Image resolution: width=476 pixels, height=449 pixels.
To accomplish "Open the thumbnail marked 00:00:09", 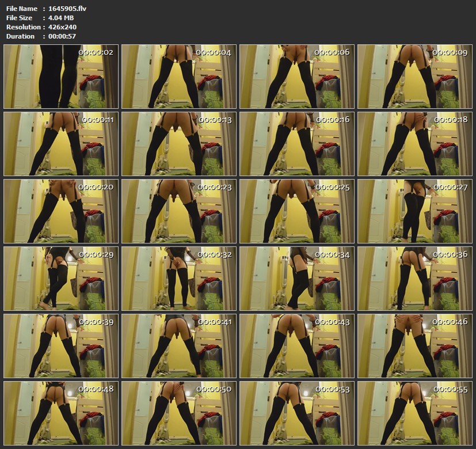I will (x=414, y=77).
